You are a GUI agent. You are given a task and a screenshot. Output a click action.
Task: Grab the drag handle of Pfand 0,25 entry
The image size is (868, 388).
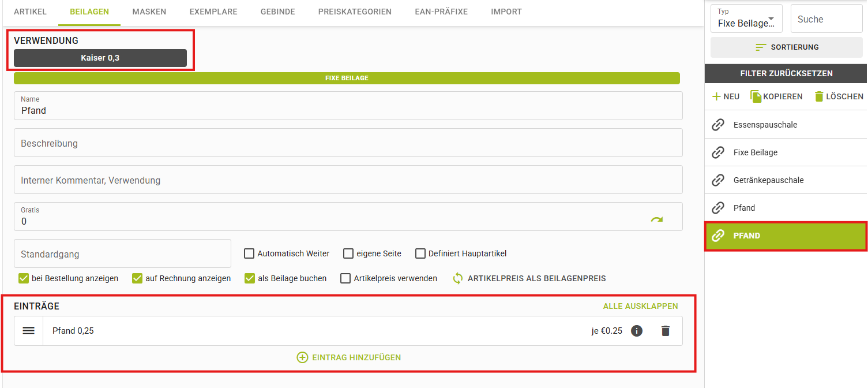pos(28,331)
